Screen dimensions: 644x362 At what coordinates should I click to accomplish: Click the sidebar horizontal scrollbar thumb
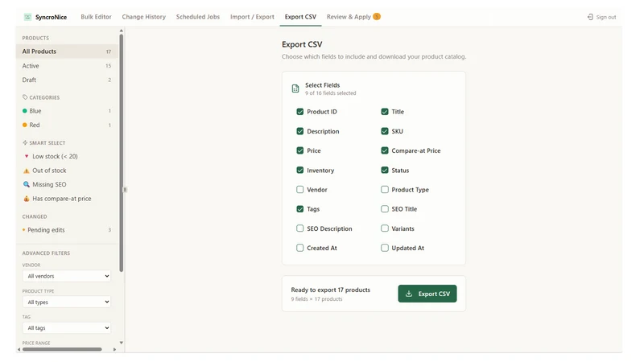62,349
